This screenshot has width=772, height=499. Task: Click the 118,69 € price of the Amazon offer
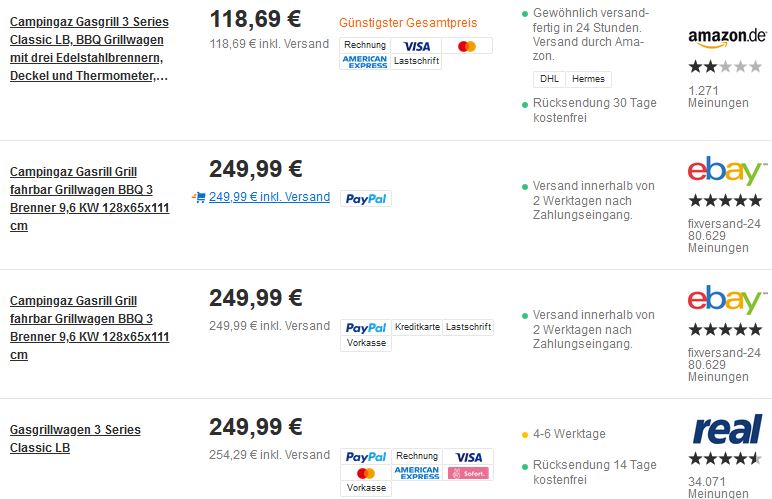point(255,19)
